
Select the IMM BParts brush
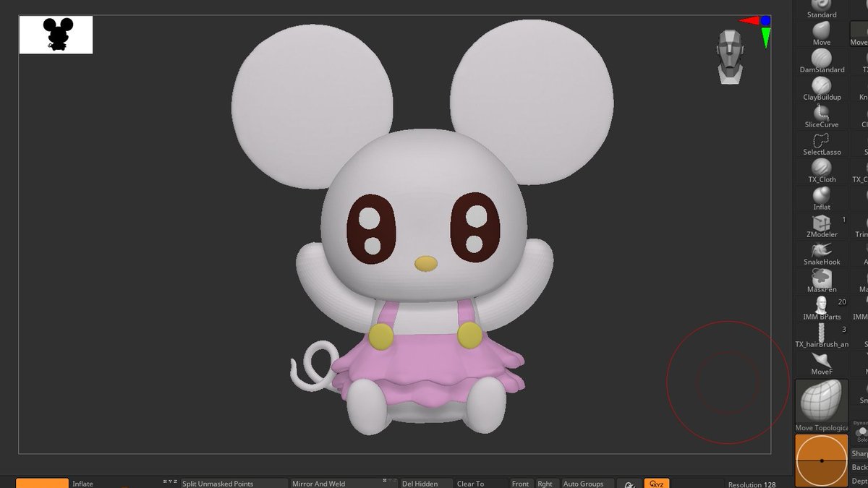coord(821,308)
